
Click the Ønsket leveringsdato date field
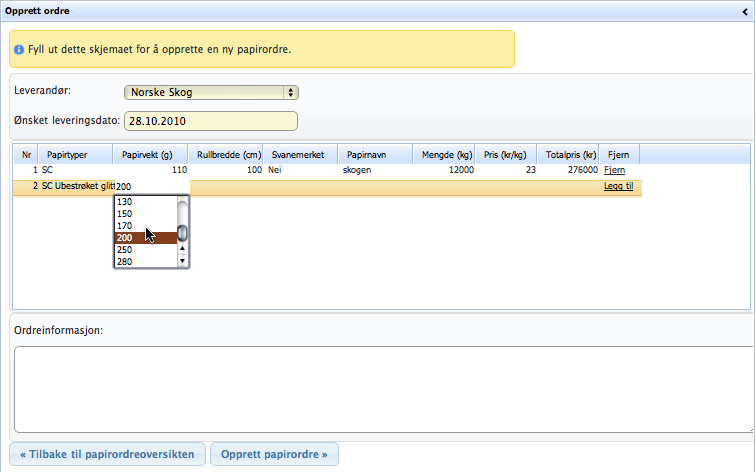point(210,121)
